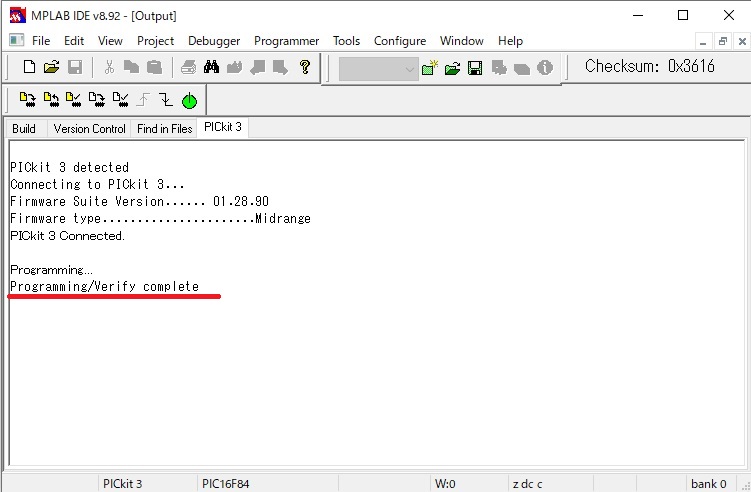Click the 'z dc c' flags entry
Viewport: 751px width, 492px height.
527,484
